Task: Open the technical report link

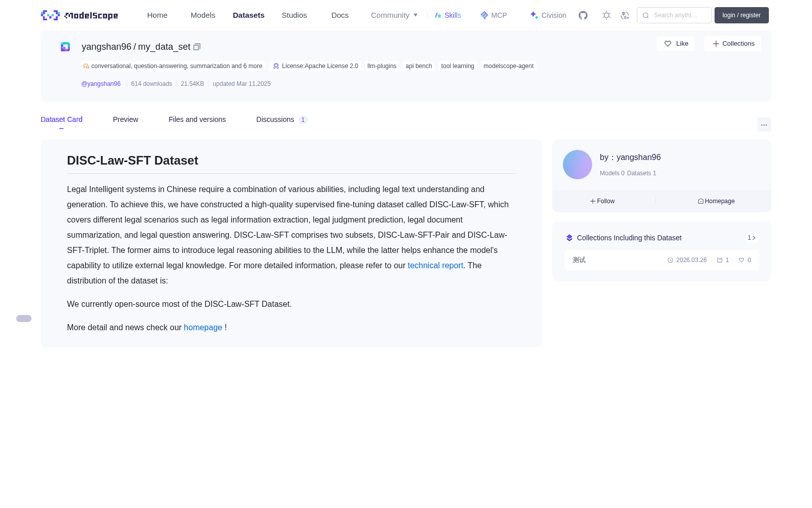Action: pos(435,265)
